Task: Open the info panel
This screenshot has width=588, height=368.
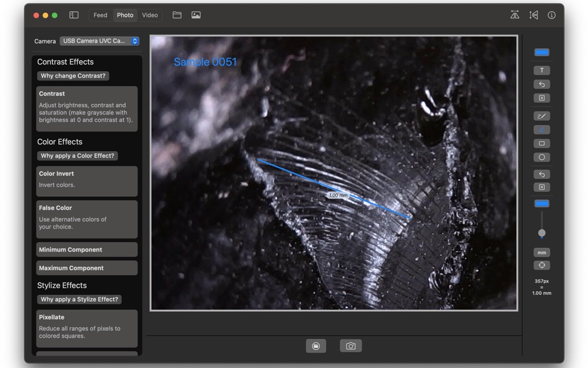Action: 551,14
